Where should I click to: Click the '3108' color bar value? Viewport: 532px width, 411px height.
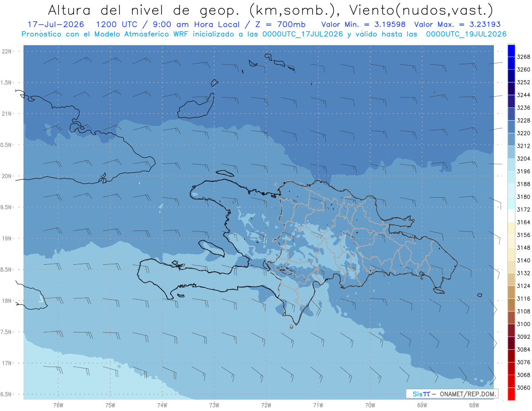524,311
